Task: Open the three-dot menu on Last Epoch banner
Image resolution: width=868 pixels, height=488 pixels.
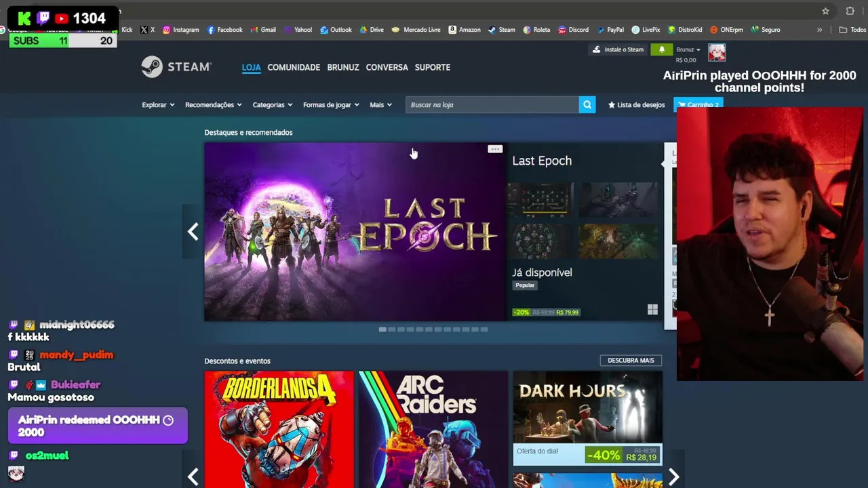Action: [x=495, y=149]
